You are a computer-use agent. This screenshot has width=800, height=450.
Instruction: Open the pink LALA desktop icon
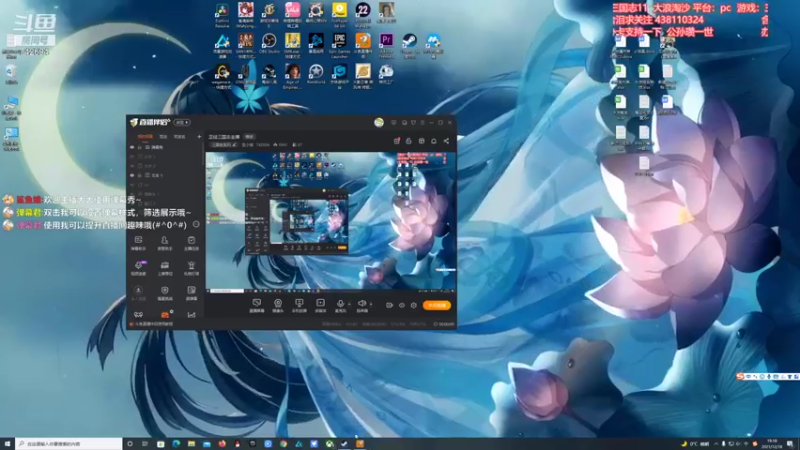tap(292, 14)
